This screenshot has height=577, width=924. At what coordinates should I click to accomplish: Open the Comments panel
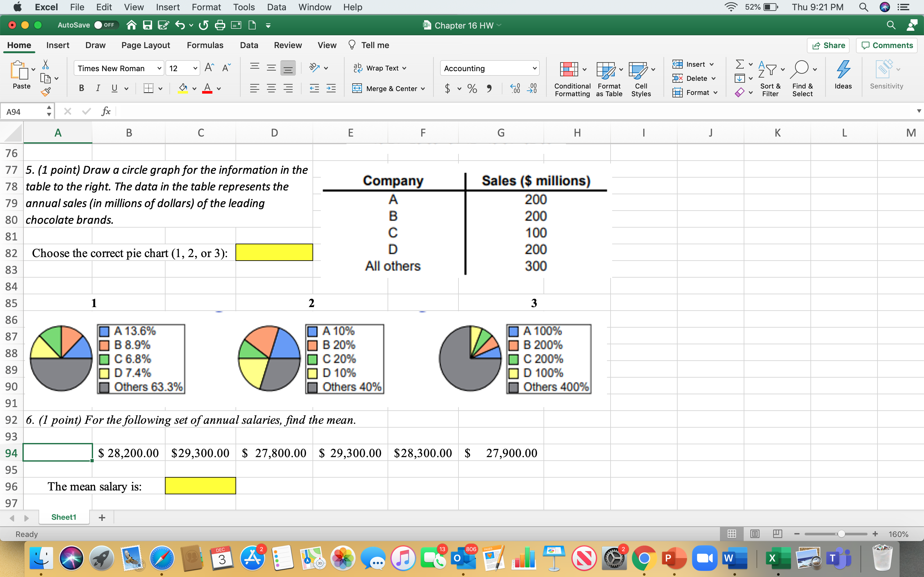point(886,45)
